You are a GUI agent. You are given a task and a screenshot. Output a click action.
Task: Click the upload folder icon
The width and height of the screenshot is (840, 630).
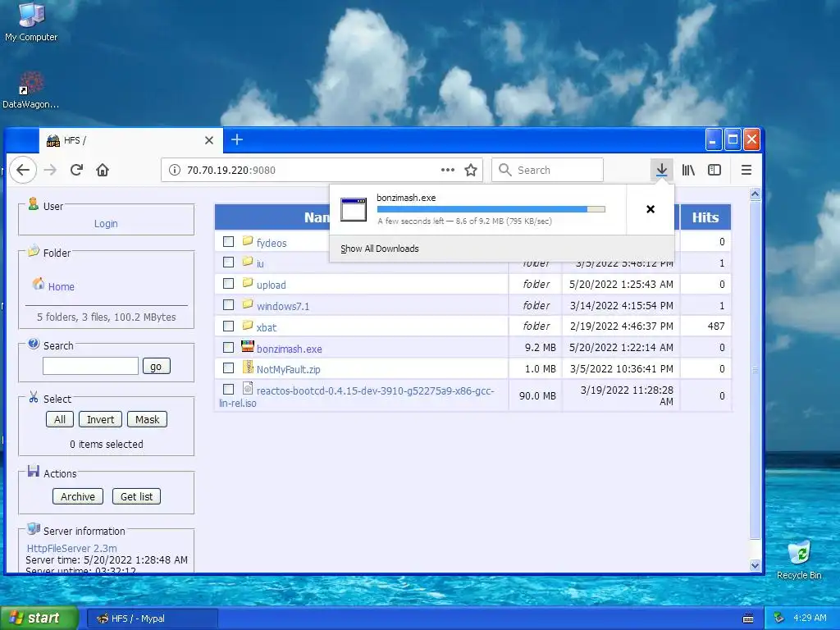click(248, 283)
